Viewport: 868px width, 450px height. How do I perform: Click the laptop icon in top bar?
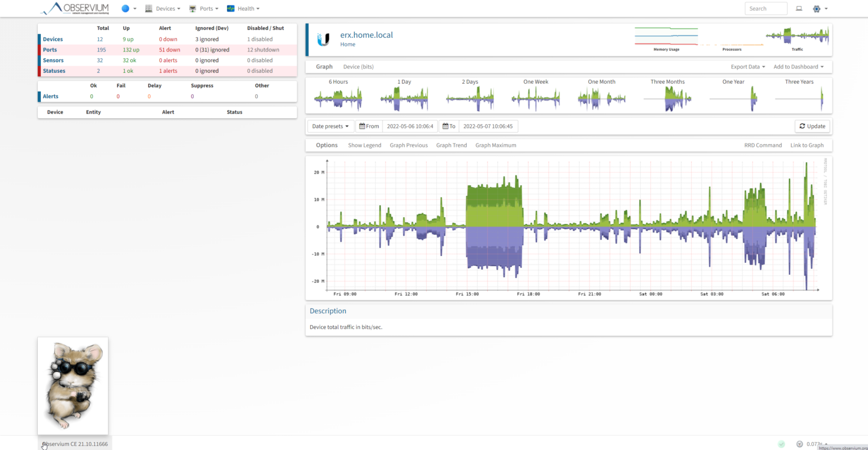798,8
